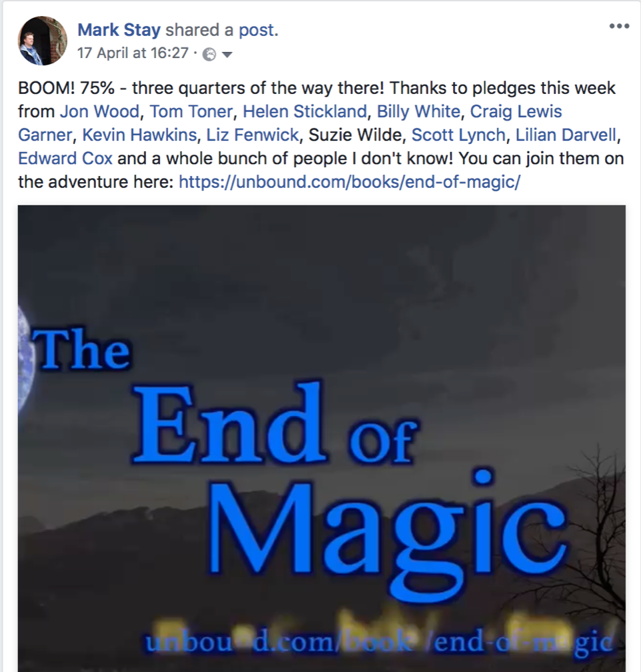Visit Edward Cox's tagged profile
This screenshot has height=672, width=641.
(65, 159)
